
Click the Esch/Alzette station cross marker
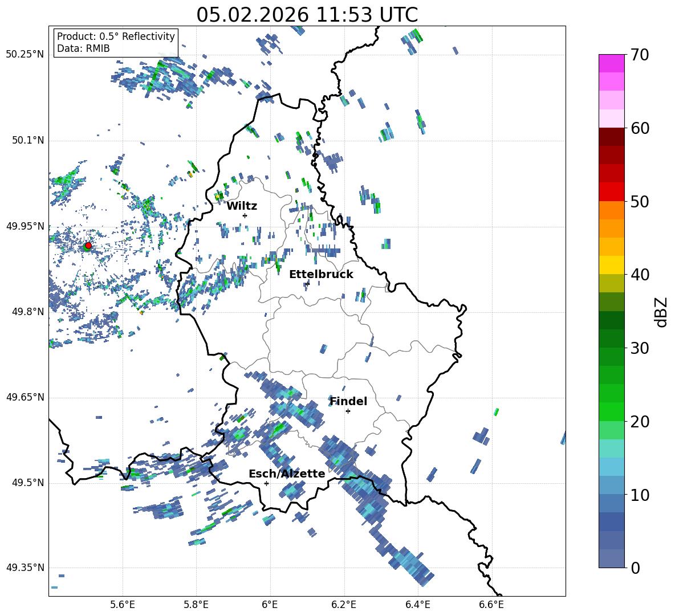pyautogui.click(x=266, y=483)
